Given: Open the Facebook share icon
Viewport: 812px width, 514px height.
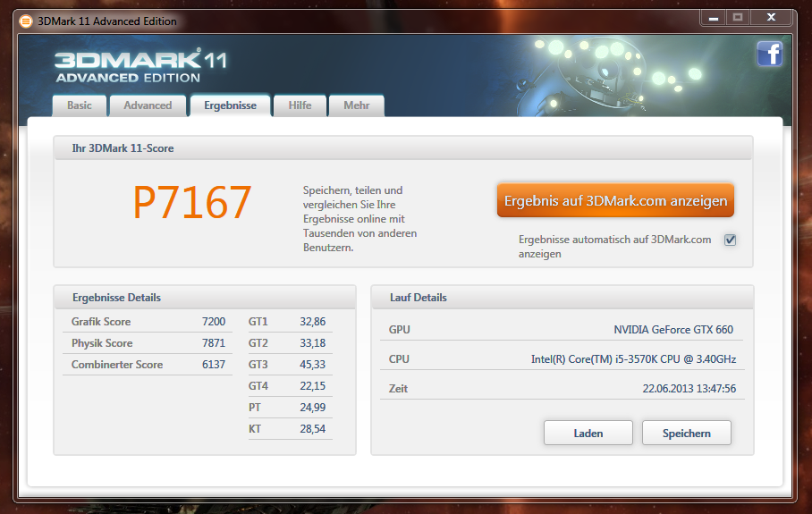Looking at the screenshot, I should 770,54.
